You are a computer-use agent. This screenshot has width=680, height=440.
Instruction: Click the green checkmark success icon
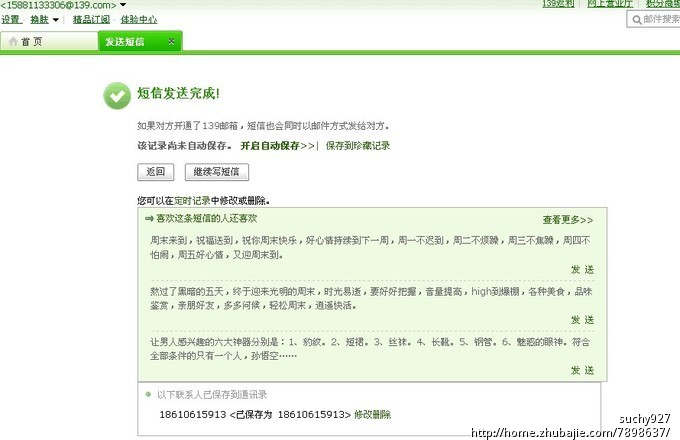tap(117, 96)
